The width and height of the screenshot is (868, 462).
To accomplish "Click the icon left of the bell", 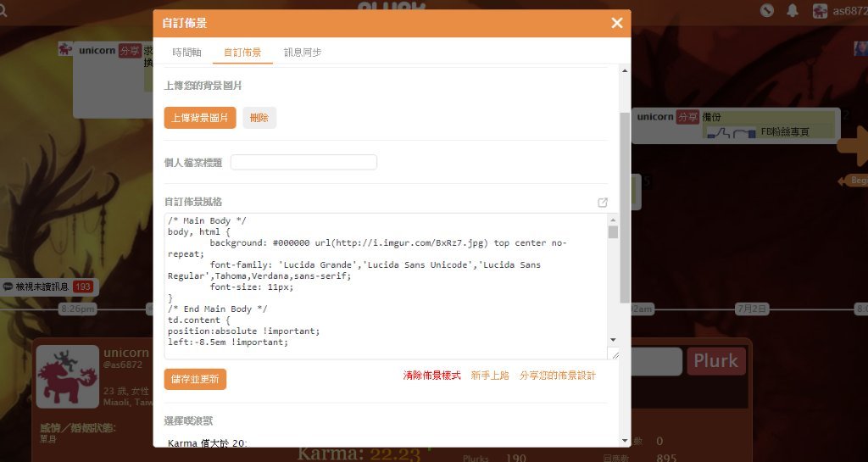I will [x=766, y=10].
